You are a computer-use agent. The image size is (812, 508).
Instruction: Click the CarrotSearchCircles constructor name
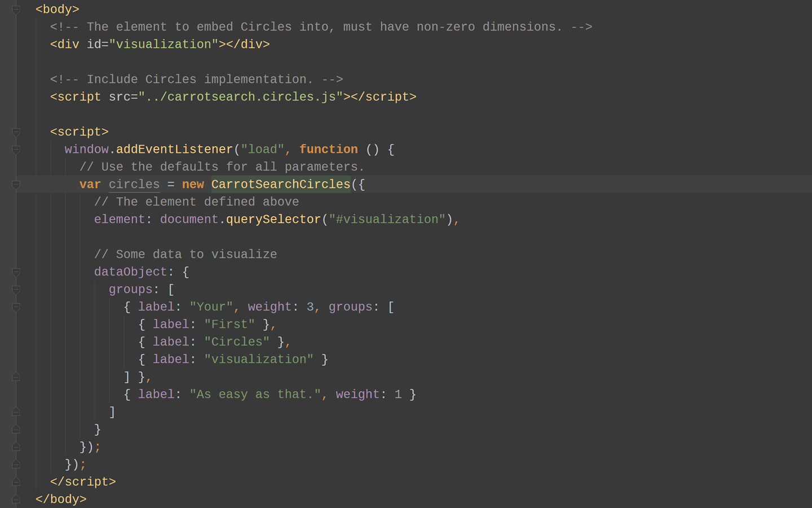click(281, 185)
